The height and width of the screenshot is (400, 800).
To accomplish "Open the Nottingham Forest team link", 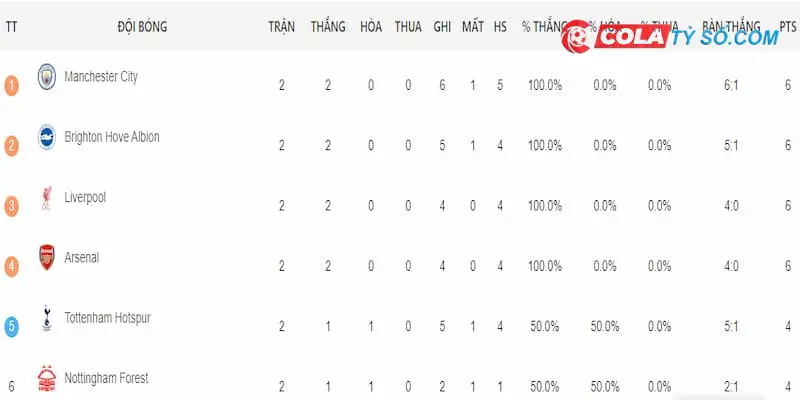I will click(106, 379).
